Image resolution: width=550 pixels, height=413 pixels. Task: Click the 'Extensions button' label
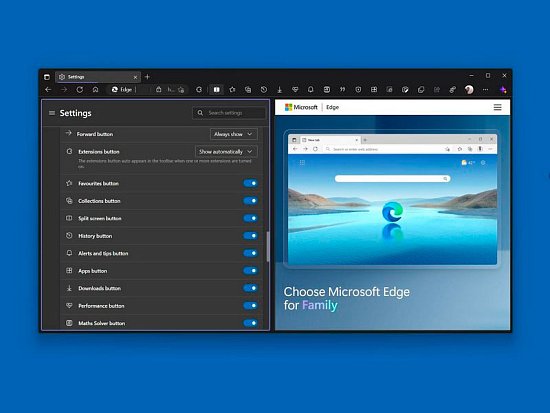point(99,152)
